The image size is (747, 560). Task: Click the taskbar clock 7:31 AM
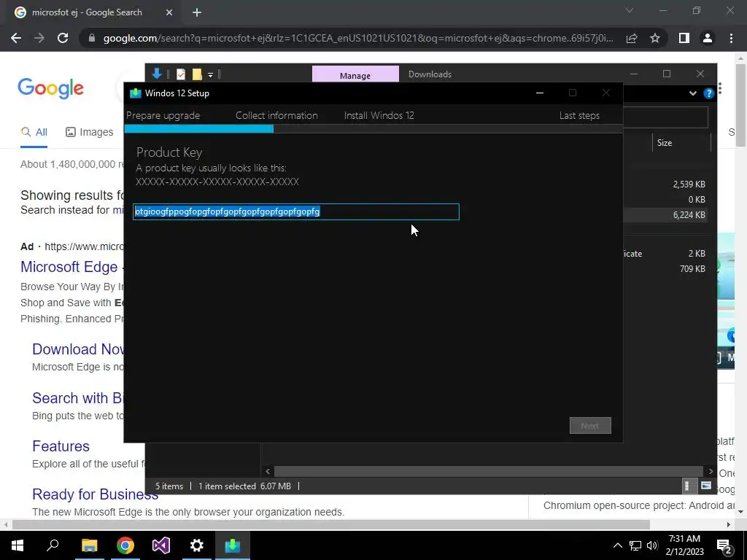pyautogui.click(x=684, y=539)
